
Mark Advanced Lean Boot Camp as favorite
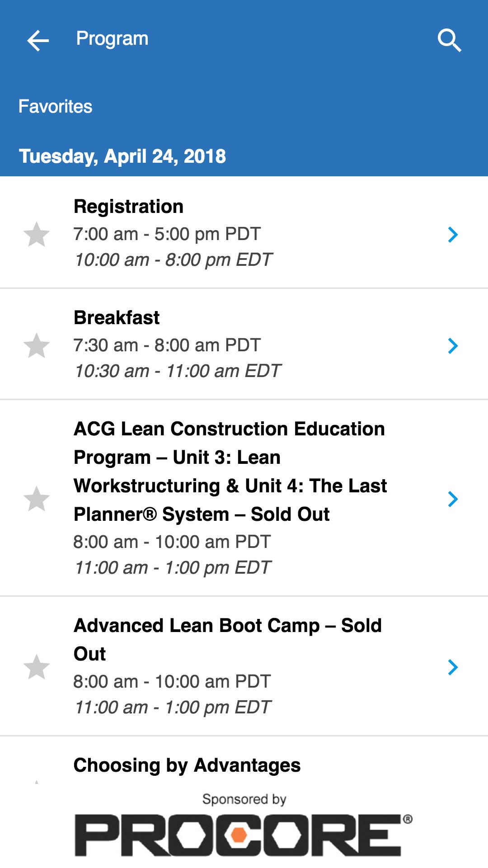click(x=37, y=667)
